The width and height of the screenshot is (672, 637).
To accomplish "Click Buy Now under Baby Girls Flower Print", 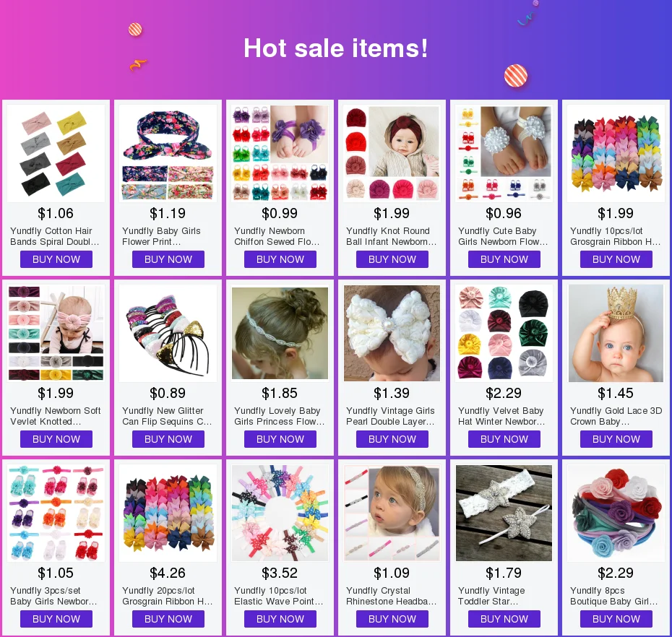I will click(x=168, y=259).
